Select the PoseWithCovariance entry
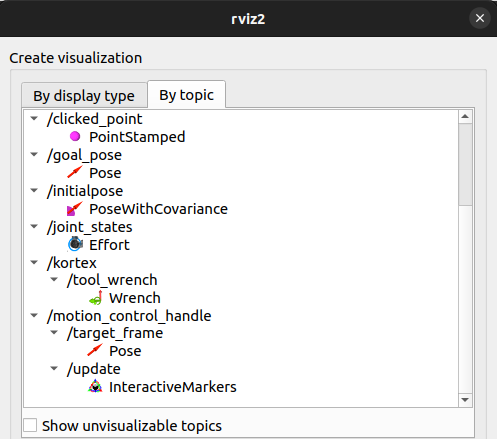 pyautogui.click(x=158, y=209)
